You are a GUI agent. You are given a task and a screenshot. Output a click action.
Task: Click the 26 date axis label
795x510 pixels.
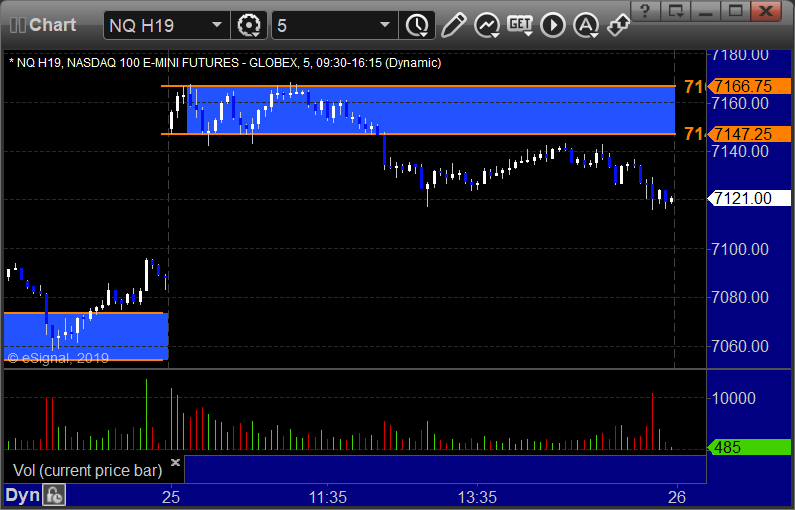click(677, 497)
